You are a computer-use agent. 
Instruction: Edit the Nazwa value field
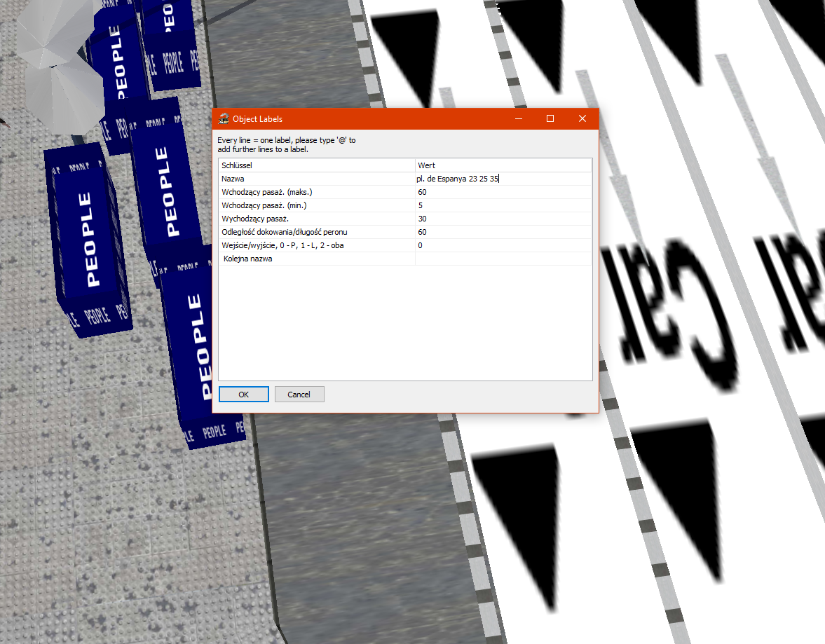point(503,179)
